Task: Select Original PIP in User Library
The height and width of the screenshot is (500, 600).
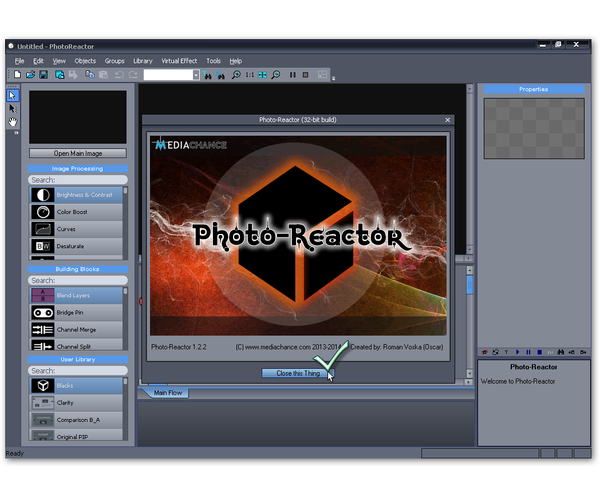Action: point(76,435)
